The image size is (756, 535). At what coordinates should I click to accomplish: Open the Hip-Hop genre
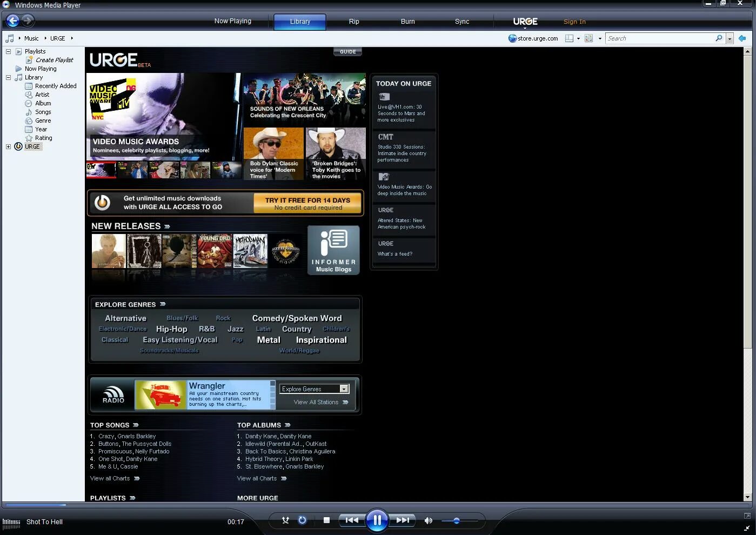171,329
